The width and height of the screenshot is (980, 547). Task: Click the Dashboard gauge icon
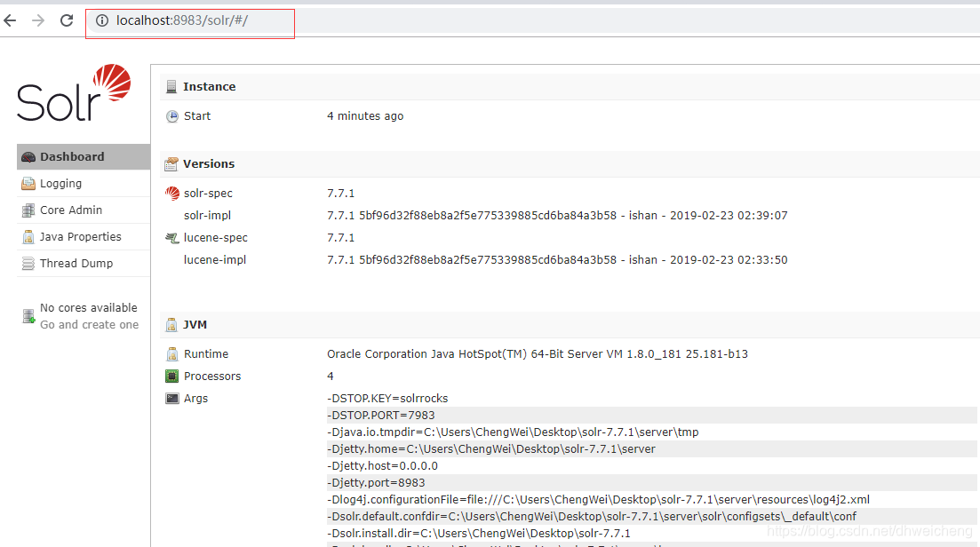point(28,157)
